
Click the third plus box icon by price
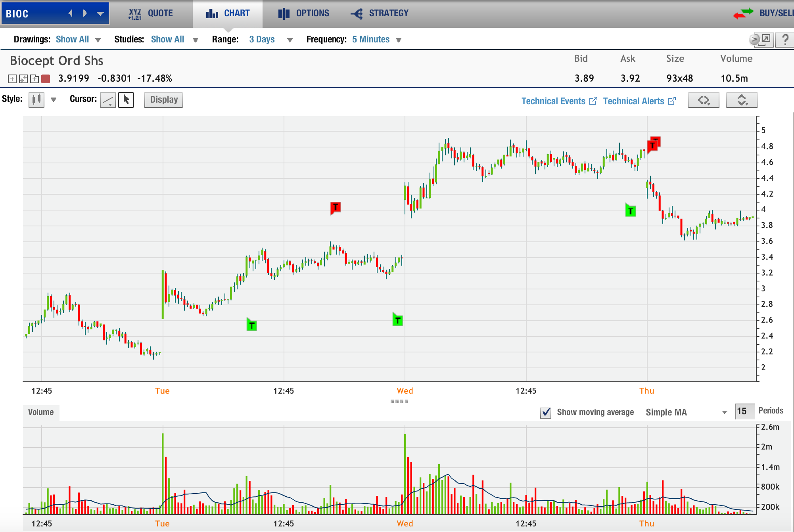point(35,79)
